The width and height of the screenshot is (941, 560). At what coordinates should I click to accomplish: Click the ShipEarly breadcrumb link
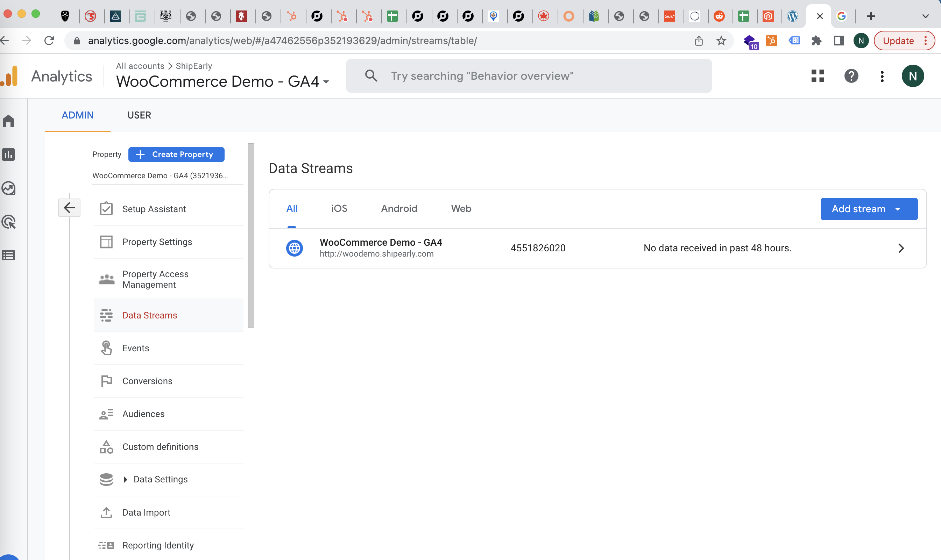[x=194, y=66]
